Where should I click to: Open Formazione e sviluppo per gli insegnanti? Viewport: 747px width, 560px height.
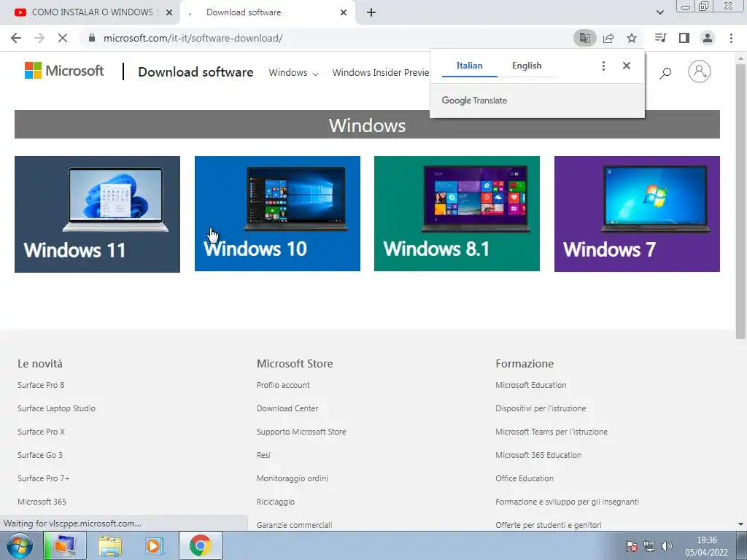click(x=567, y=502)
